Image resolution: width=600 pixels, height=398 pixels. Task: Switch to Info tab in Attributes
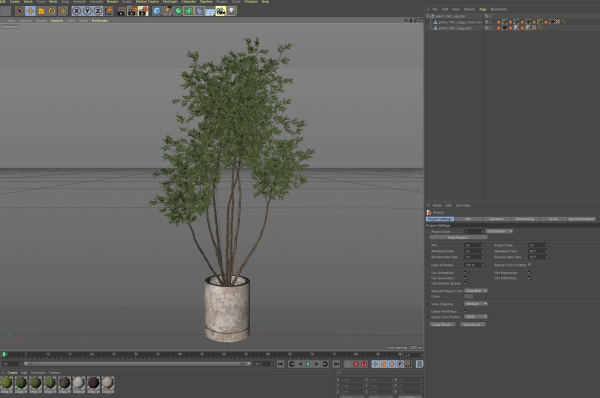[468, 219]
